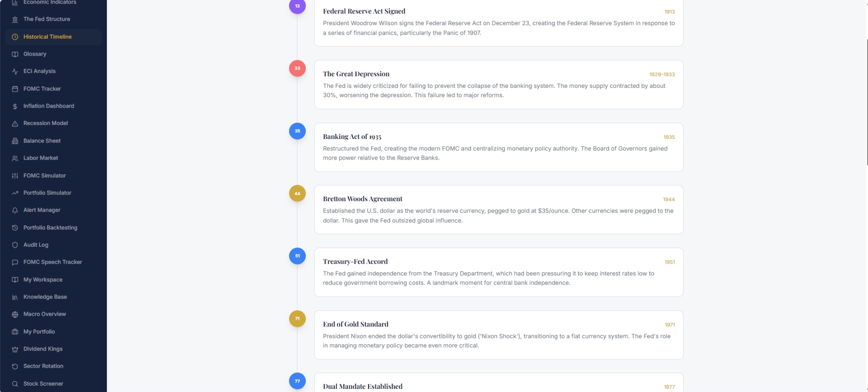The height and width of the screenshot is (392, 868).
Task: Click the Macro Overview globe icon
Action: (15, 314)
